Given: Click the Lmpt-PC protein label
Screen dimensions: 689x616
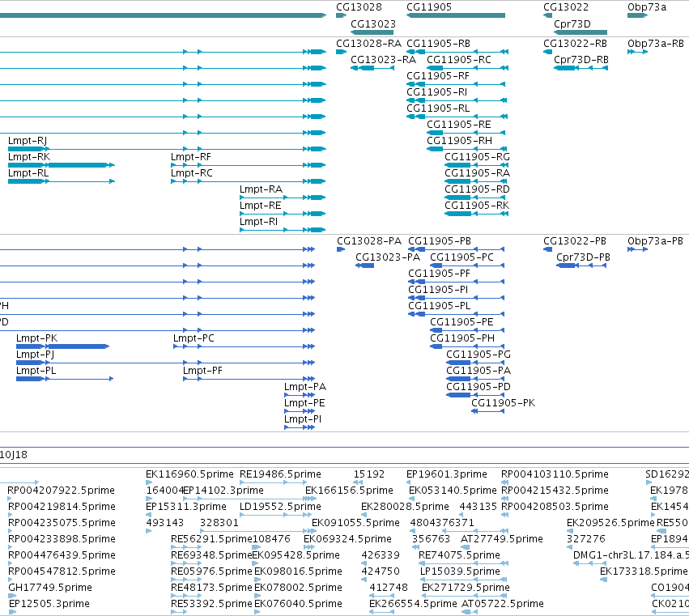Looking at the screenshot, I should [194, 338].
